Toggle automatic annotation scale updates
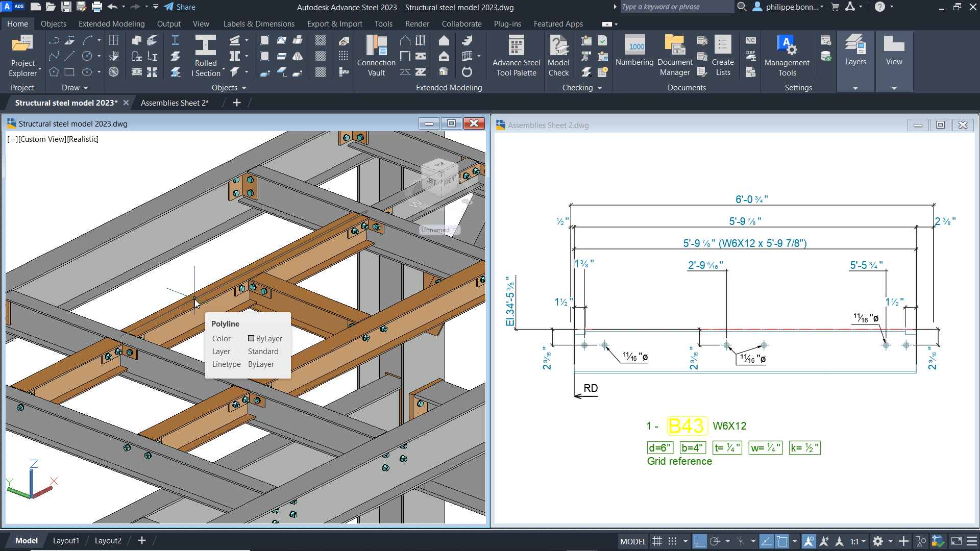This screenshot has width=980, height=551. click(824, 541)
